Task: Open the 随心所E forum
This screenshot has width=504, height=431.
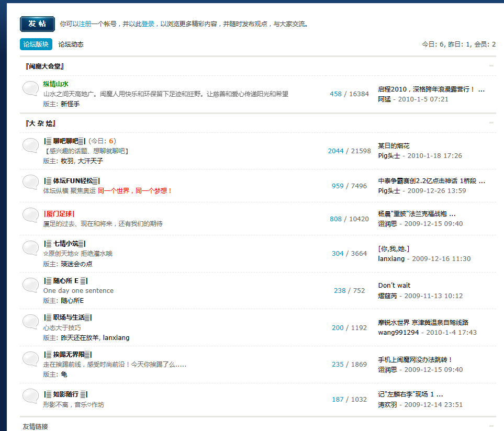Action: point(65,281)
